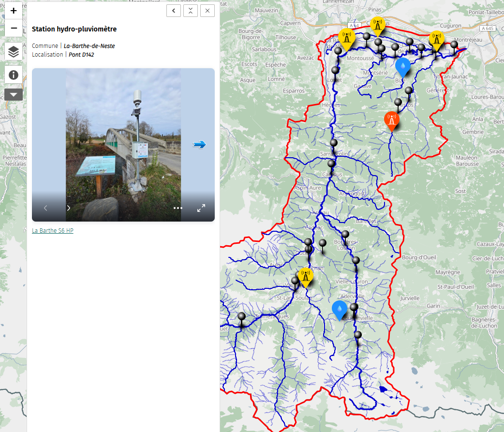This screenshot has width=504, height=432.
Task: Expand station photo to fullscreen
Action: (x=201, y=208)
